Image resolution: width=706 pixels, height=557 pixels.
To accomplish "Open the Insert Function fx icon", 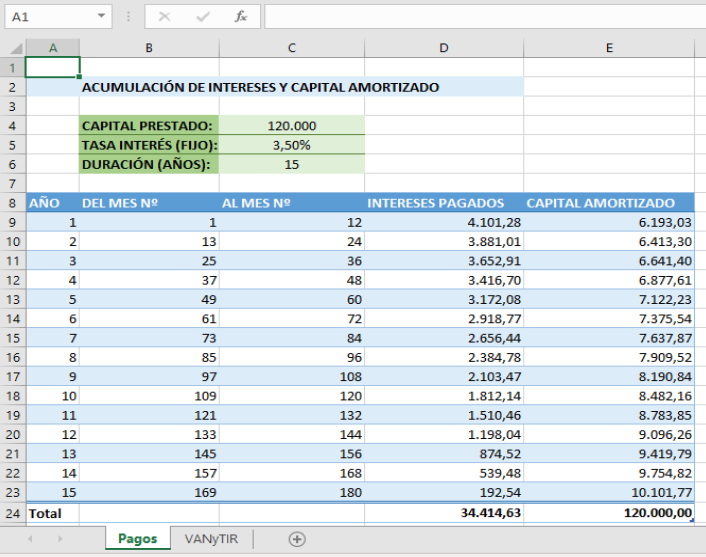I will [x=240, y=17].
